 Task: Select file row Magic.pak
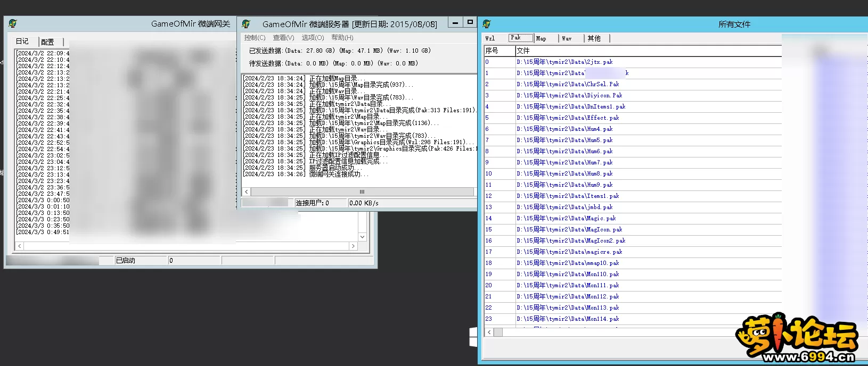[x=633, y=218]
